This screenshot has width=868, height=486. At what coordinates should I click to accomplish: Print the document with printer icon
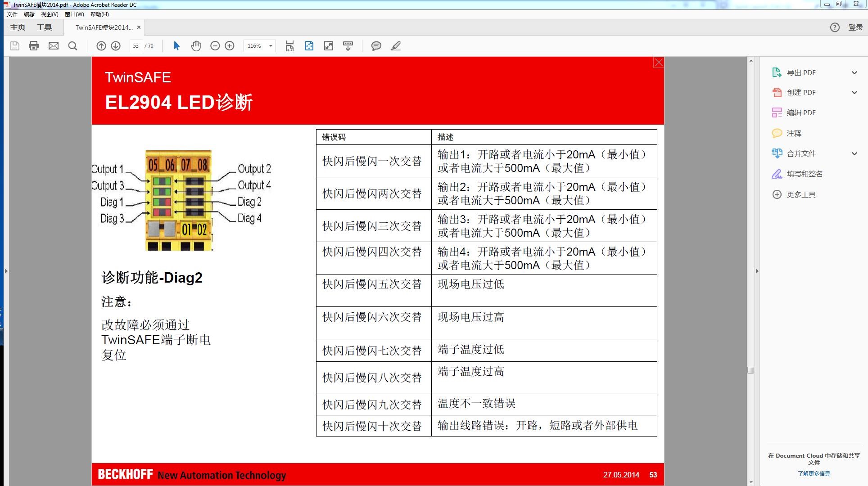(x=34, y=46)
